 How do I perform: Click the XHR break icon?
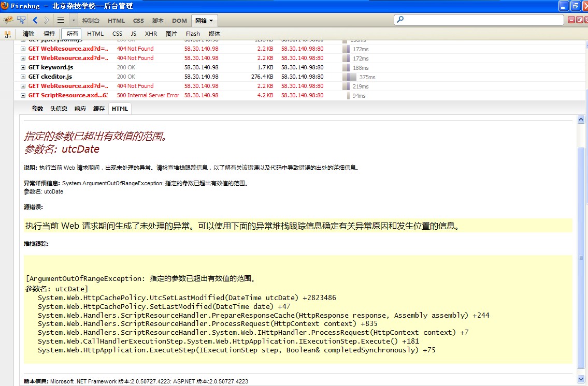coord(8,34)
